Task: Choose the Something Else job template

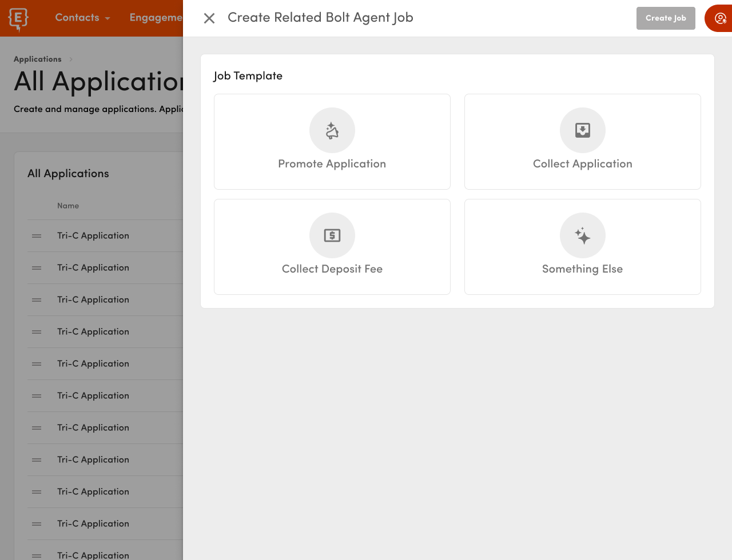Action: click(x=582, y=246)
